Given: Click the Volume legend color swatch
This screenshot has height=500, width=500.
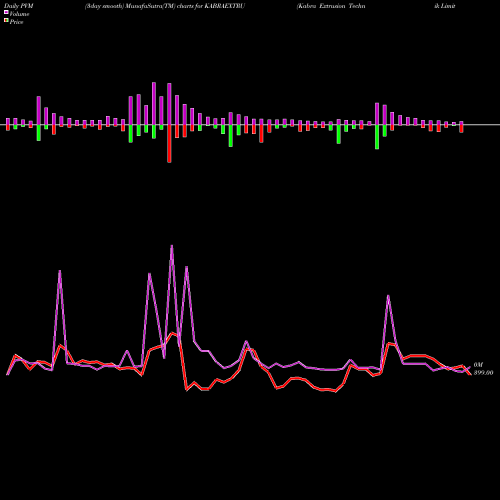Looking at the screenshot, I should 6,12.
